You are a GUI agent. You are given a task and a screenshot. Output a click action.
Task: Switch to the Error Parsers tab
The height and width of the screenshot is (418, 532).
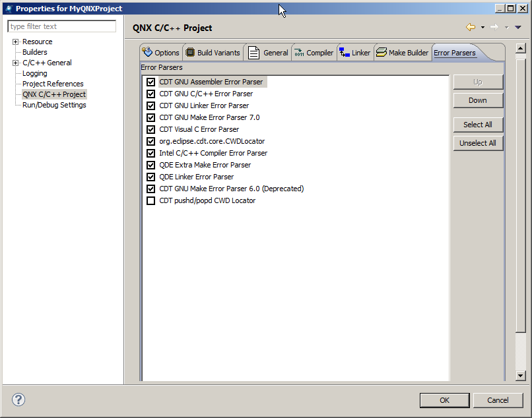(x=455, y=53)
